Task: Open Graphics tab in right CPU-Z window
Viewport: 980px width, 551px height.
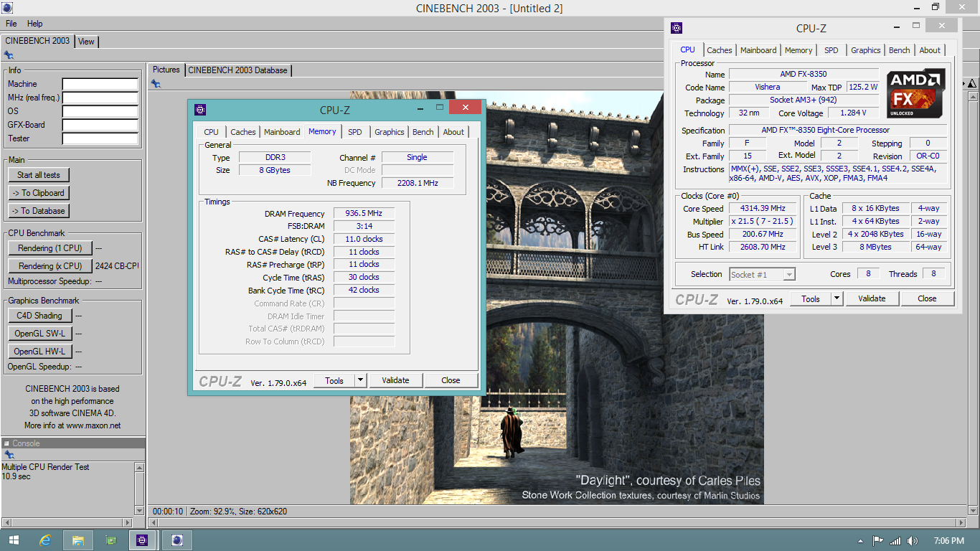Action: 866,50
